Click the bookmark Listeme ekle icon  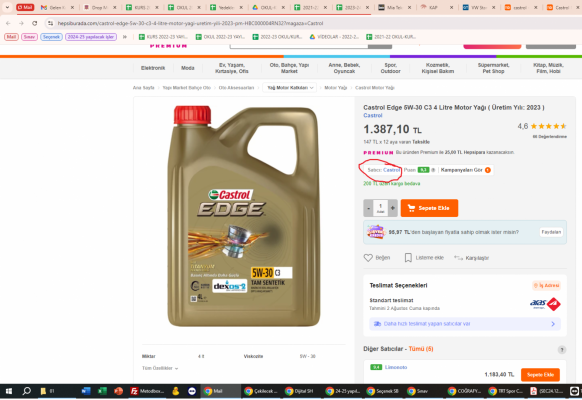click(408, 258)
